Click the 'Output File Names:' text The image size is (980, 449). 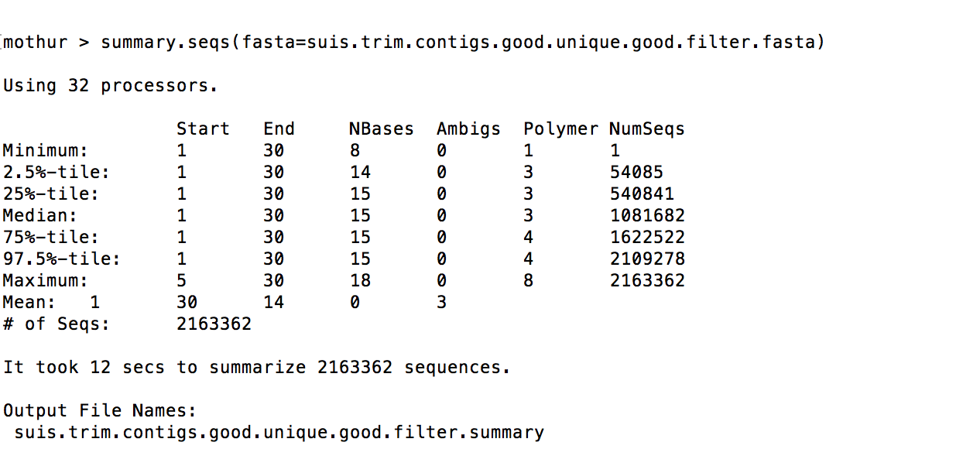100,410
